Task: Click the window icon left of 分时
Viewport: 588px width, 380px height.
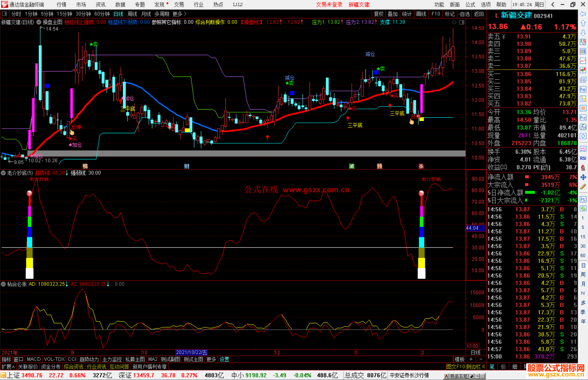Action: [x=4, y=14]
